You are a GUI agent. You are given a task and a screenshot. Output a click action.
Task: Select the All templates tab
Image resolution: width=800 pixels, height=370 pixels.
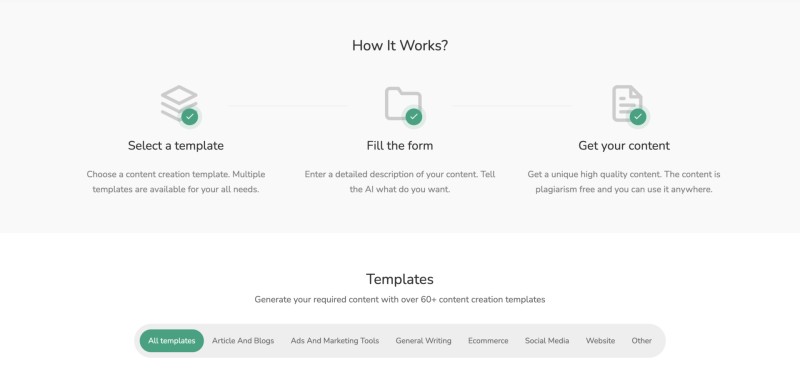point(171,340)
